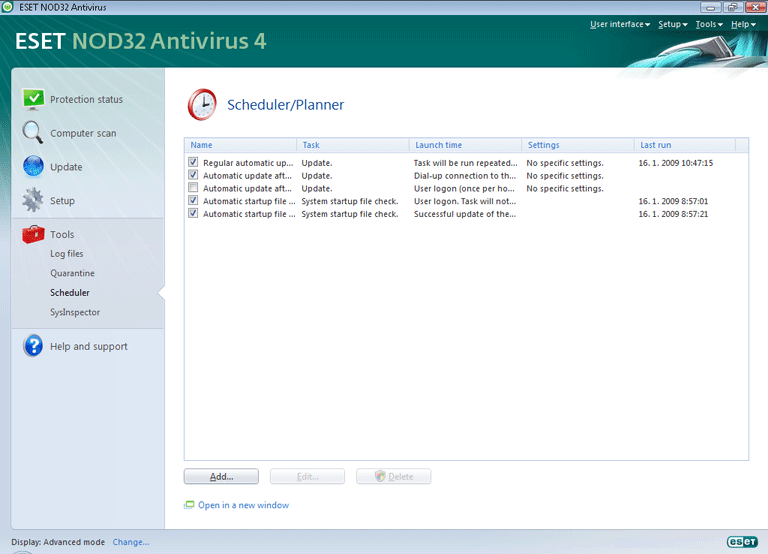The image size is (768, 554).
Task: Click last run '16. 1. 2009 10:47:15'
Action: [676, 163]
